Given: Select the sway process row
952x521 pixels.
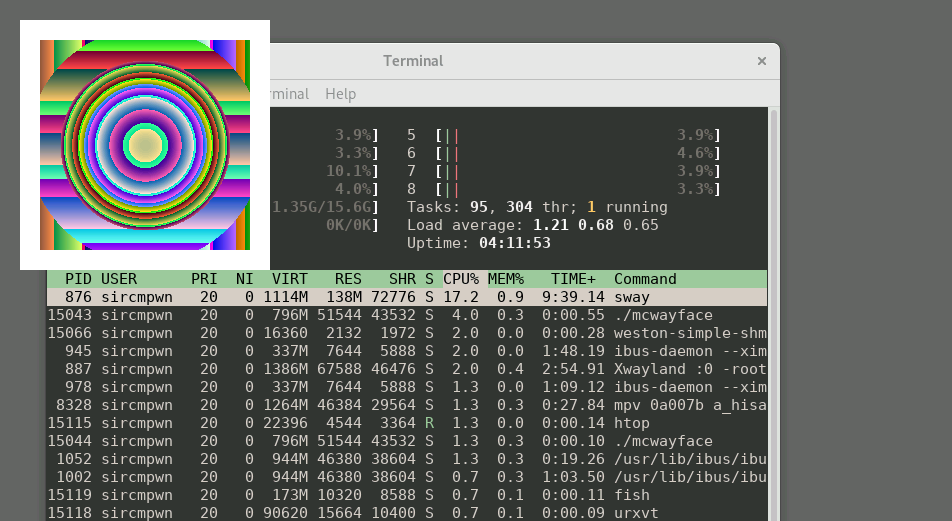Looking at the screenshot, I should (400, 297).
